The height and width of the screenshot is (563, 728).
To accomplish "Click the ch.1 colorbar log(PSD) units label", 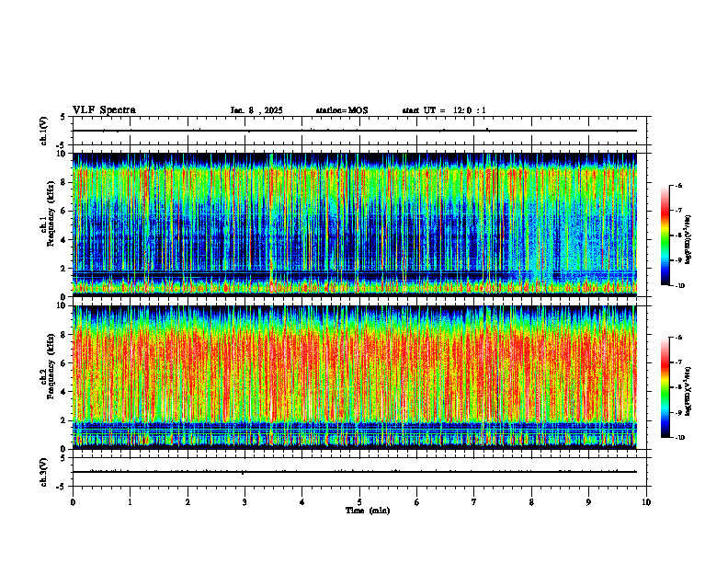I will (688, 240).
